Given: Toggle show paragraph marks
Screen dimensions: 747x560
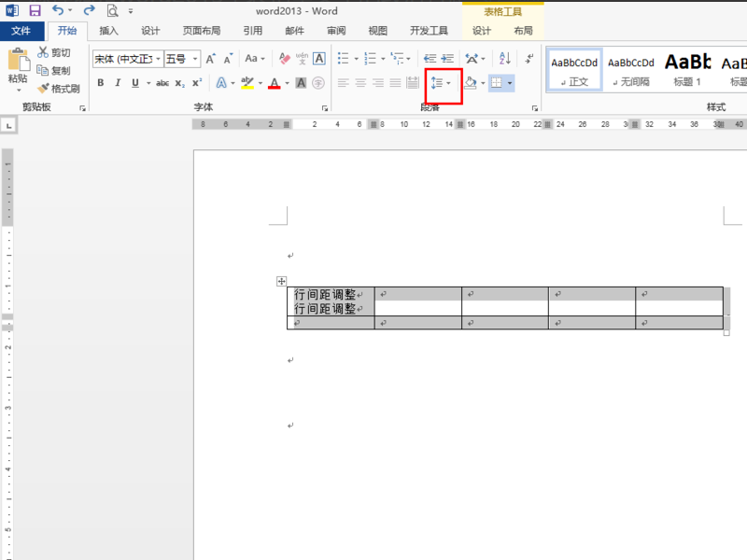Looking at the screenshot, I should coord(529,59).
